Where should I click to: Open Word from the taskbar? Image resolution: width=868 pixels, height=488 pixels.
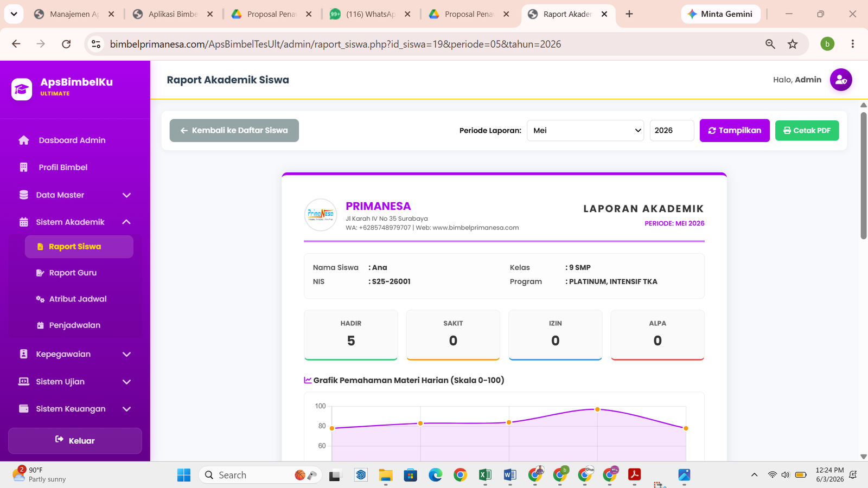pos(510,475)
